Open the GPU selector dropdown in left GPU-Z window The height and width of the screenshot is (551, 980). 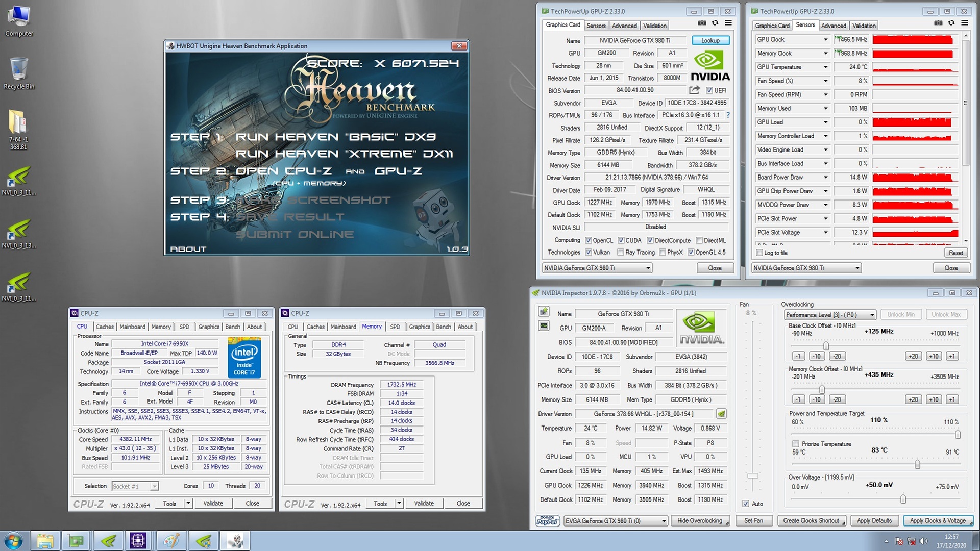597,268
